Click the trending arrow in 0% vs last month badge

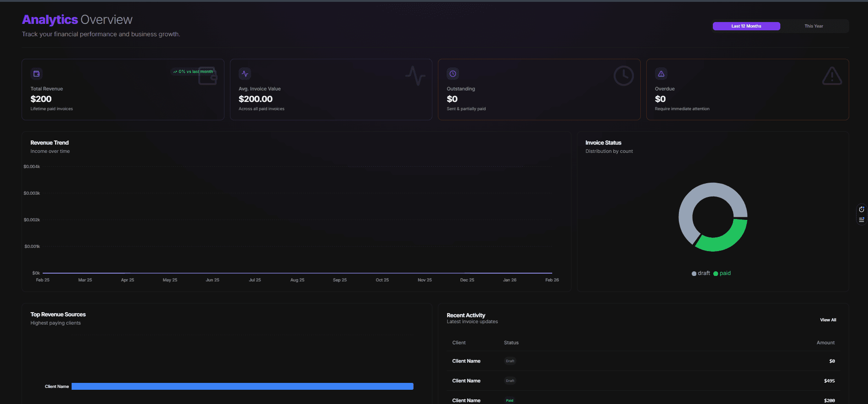click(175, 72)
